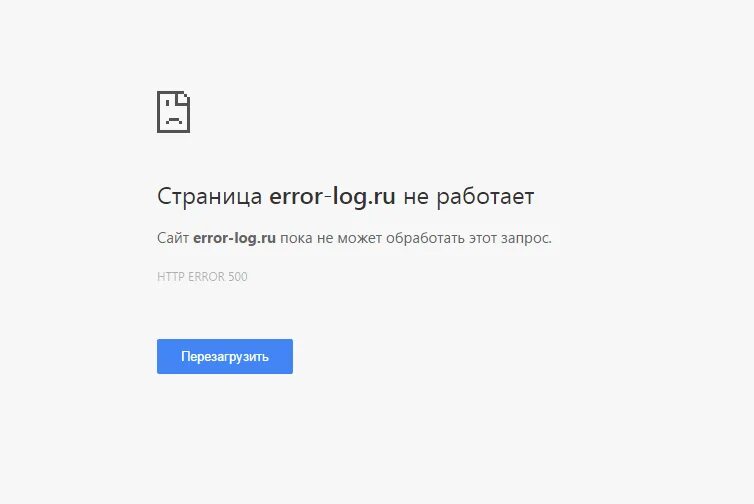This screenshot has height=504, width=754.
Task: Click the frowning mouth on the page icon
Action: tap(174, 120)
